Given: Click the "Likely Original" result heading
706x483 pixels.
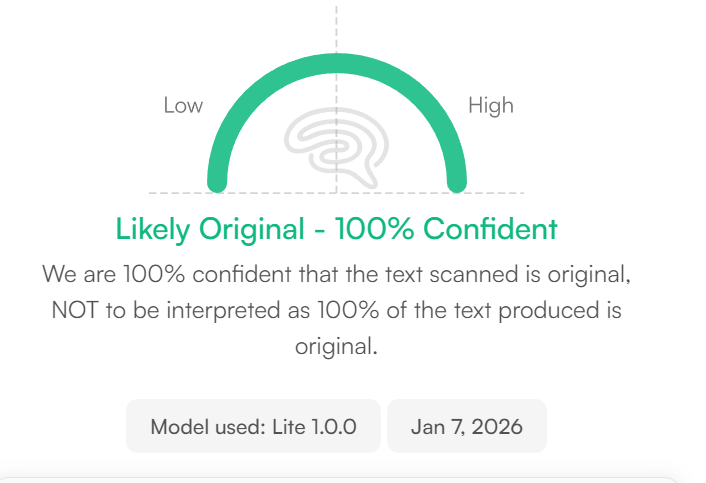Looking at the screenshot, I should pos(209,229).
